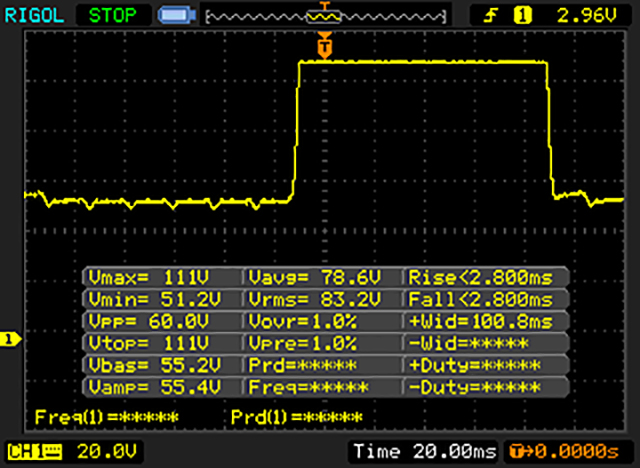Click the Vamp= 55.4V measurement
640x468 pixels.
[155, 387]
